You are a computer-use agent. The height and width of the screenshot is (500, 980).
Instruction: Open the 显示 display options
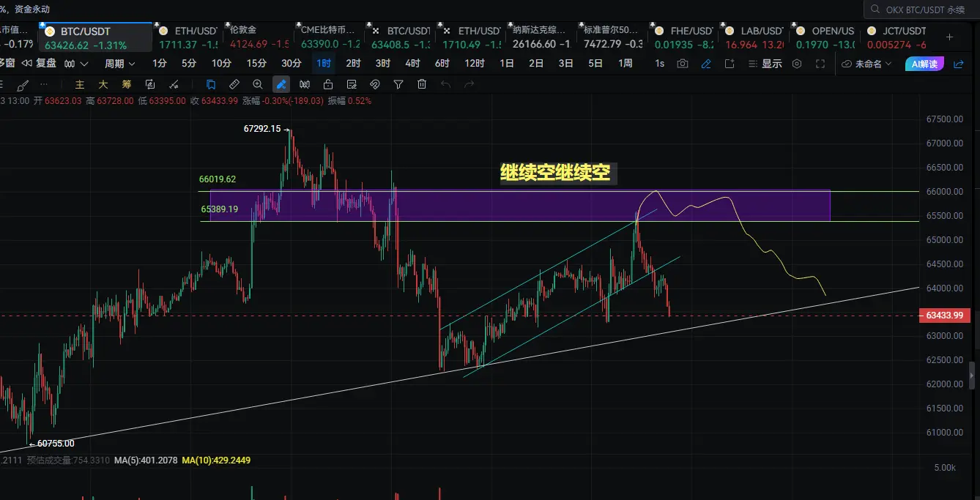(x=765, y=64)
